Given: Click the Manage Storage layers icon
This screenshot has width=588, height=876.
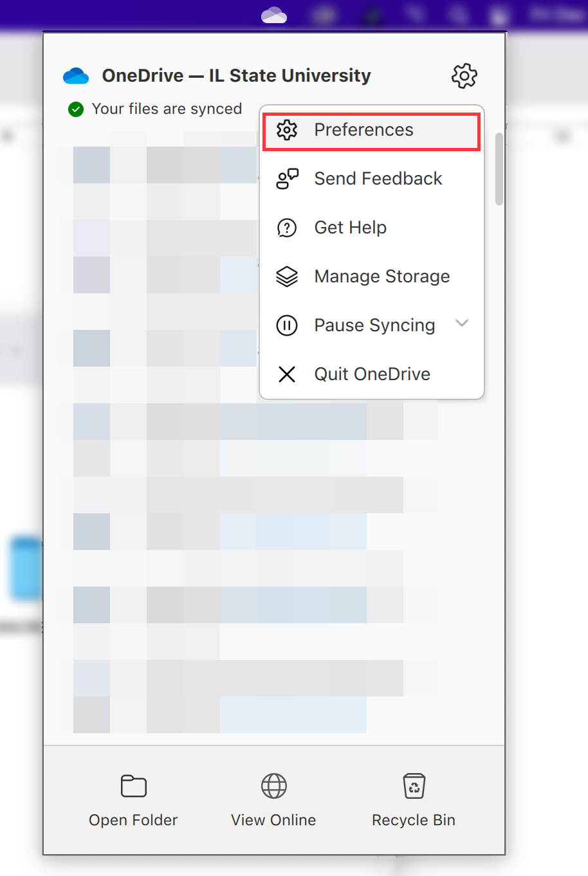Looking at the screenshot, I should pos(287,277).
